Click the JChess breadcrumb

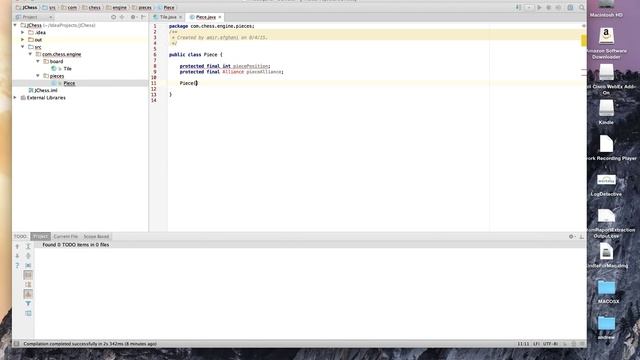tap(26, 7)
